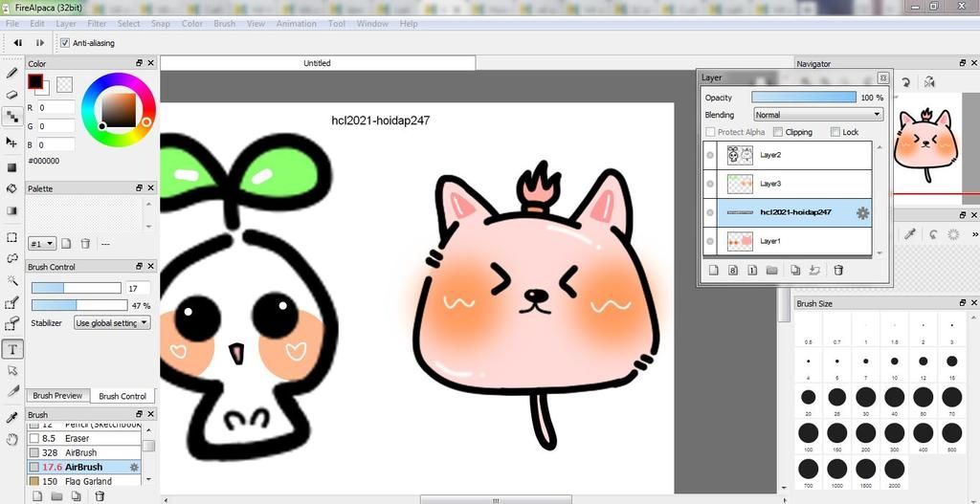Select the Untitled document tab
980x504 pixels.
pyautogui.click(x=318, y=63)
